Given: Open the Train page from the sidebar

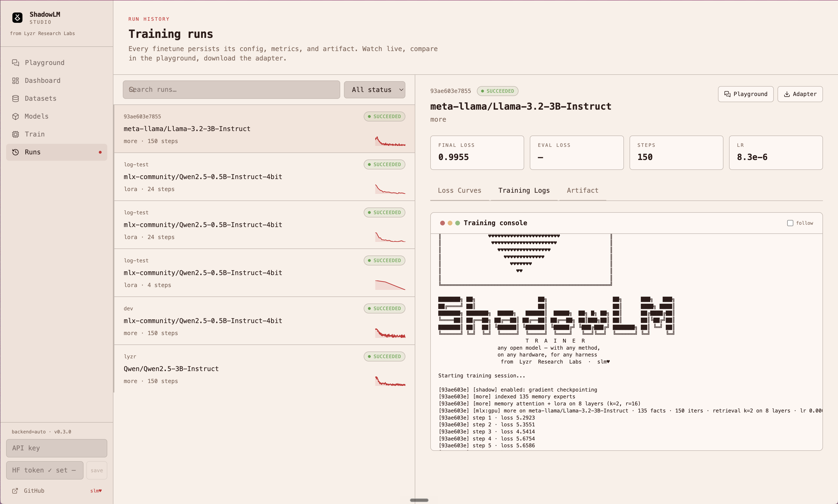Looking at the screenshot, I should tap(56, 134).
